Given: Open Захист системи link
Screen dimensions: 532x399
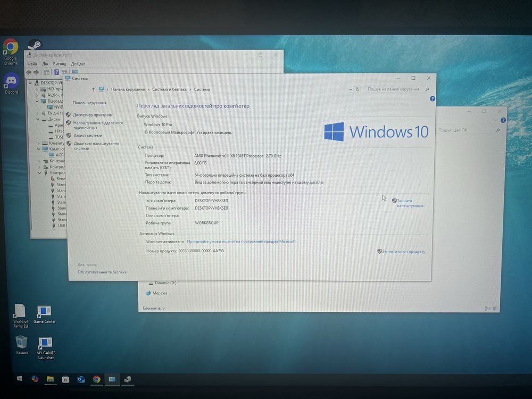Looking at the screenshot, I should (88, 135).
